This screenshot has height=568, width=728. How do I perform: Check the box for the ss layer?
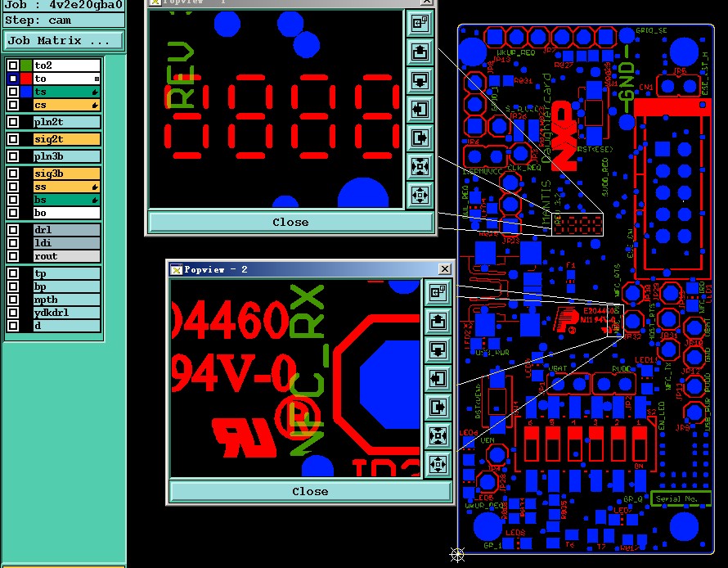point(13,187)
